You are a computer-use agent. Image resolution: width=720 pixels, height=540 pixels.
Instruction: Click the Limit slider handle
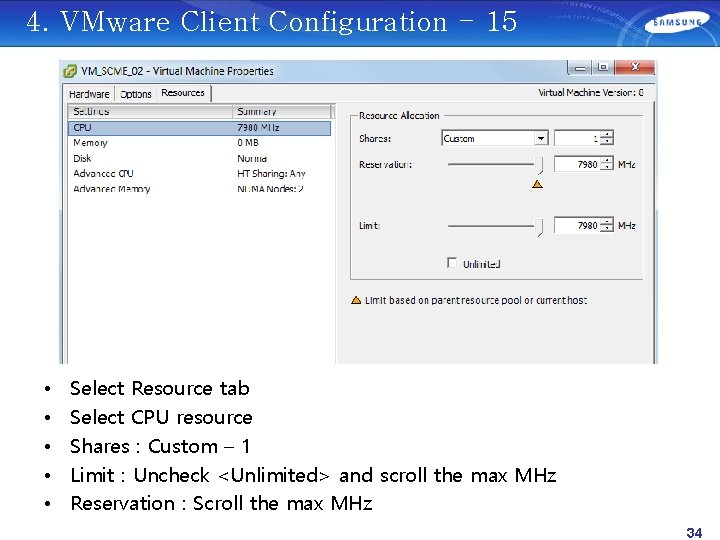point(539,227)
